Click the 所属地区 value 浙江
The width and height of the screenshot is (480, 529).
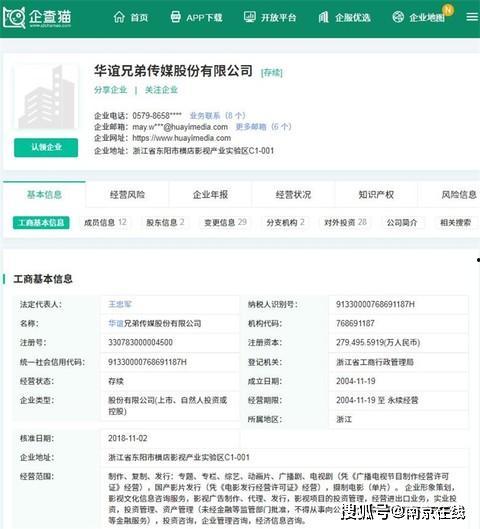(344, 419)
